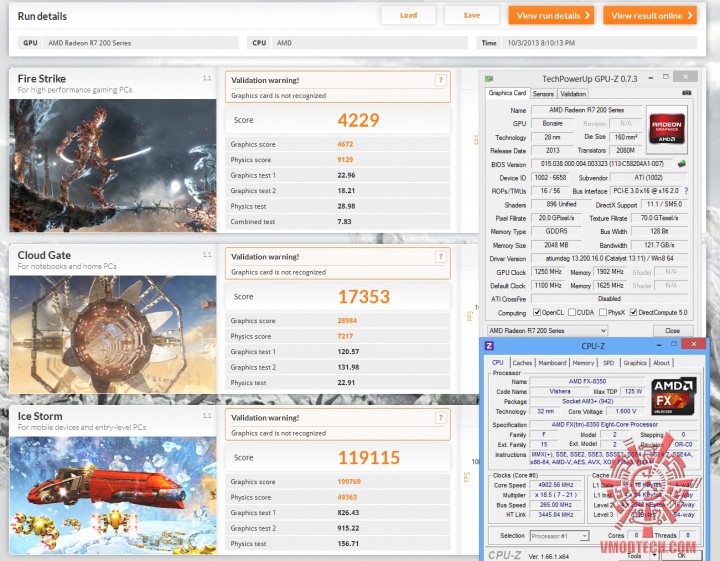Toggle PhysX checkbox in GPU-Z
Image resolution: width=720 pixels, height=561 pixels.
coord(603,313)
